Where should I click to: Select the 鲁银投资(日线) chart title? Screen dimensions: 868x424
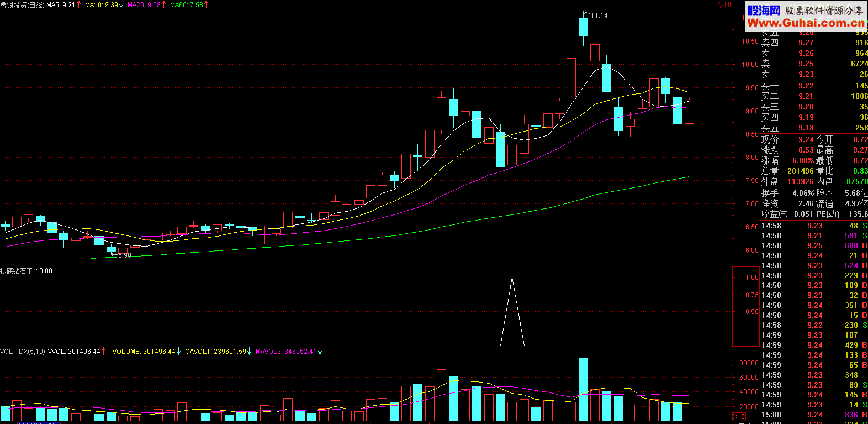[23, 5]
